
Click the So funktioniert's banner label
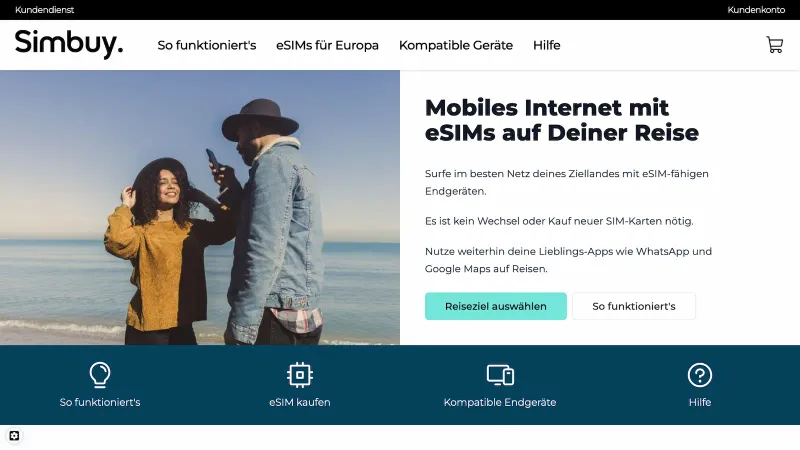click(x=99, y=402)
